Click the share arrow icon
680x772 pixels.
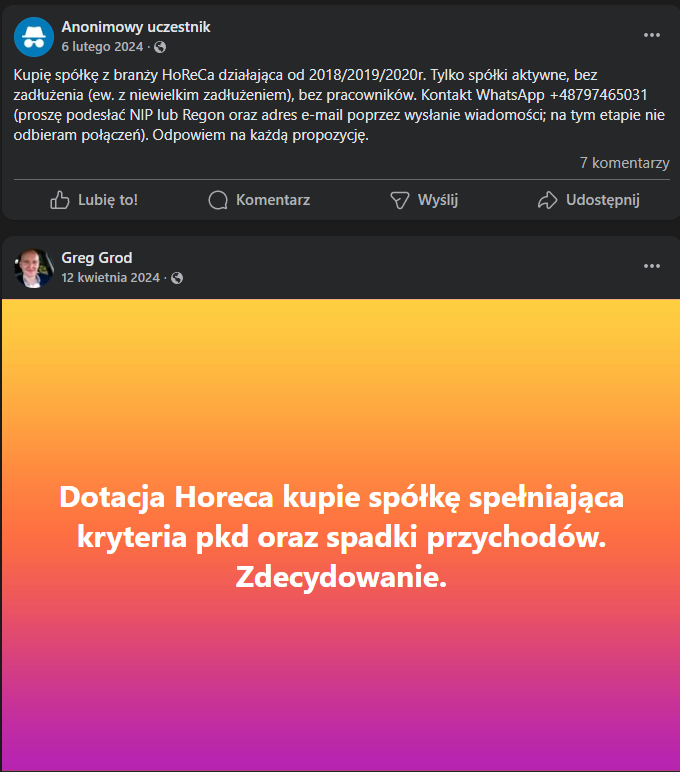tap(547, 200)
